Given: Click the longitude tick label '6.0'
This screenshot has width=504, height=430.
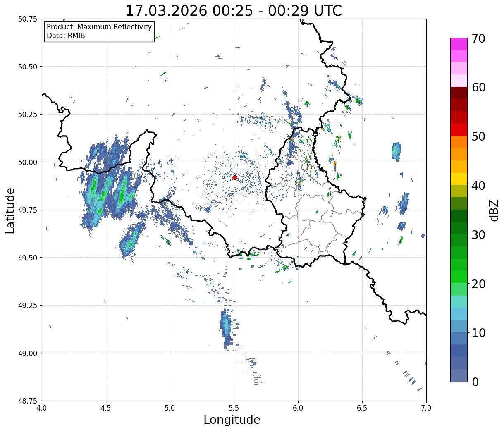Looking at the screenshot, I should pos(298,408).
